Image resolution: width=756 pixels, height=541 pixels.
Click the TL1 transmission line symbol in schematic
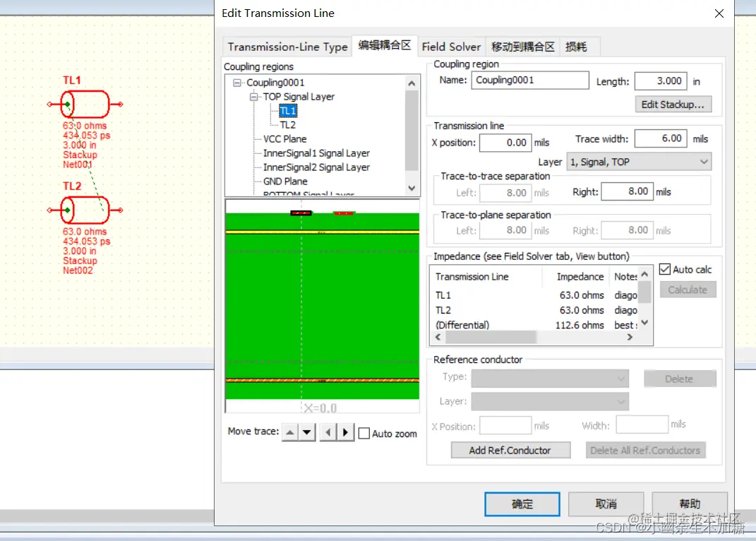tap(85, 104)
